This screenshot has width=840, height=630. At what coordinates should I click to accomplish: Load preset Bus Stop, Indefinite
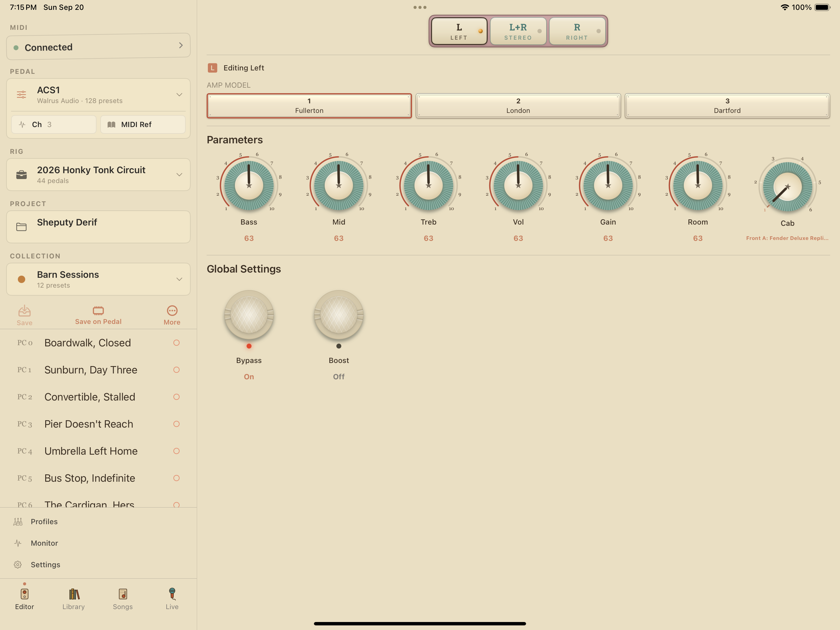pos(98,478)
